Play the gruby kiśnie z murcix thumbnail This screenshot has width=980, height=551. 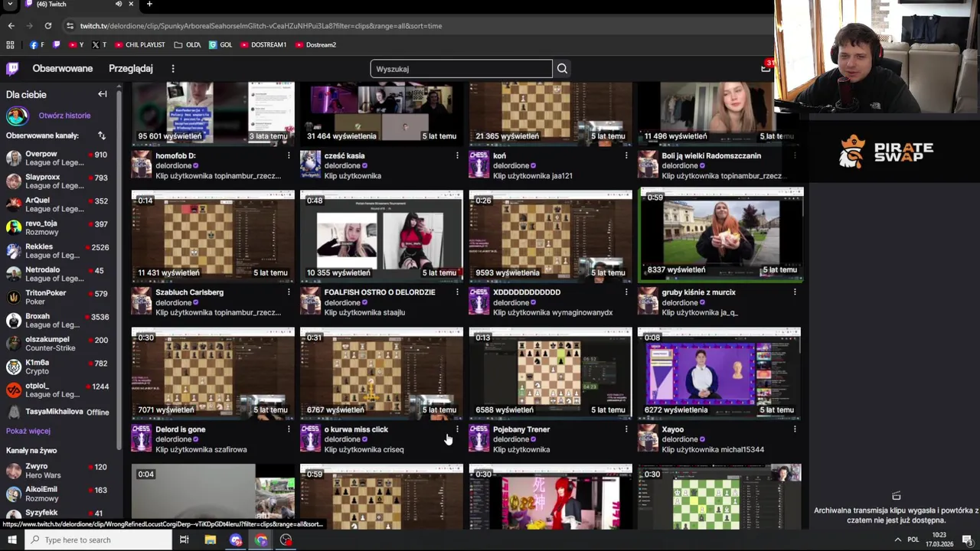pos(720,234)
